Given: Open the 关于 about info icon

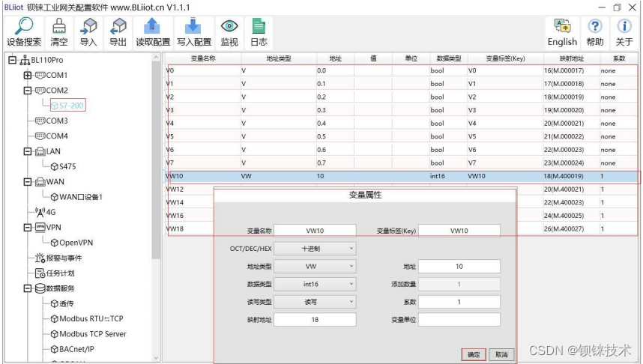Looking at the screenshot, I should pos(624,25).
